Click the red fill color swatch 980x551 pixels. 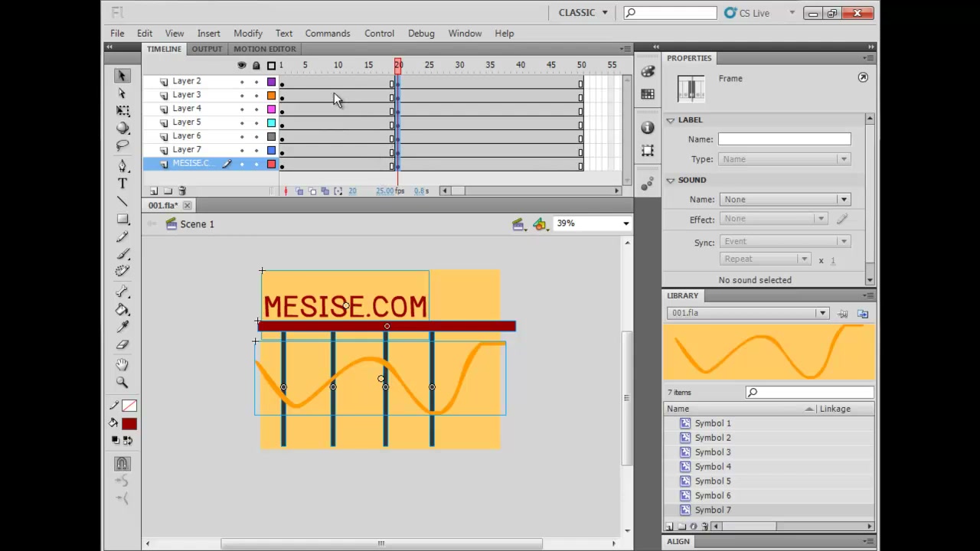click(129, 424)
